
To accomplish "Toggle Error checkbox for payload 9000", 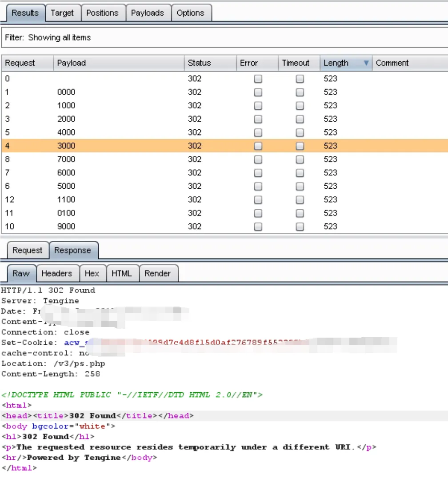I will [258, 227].
